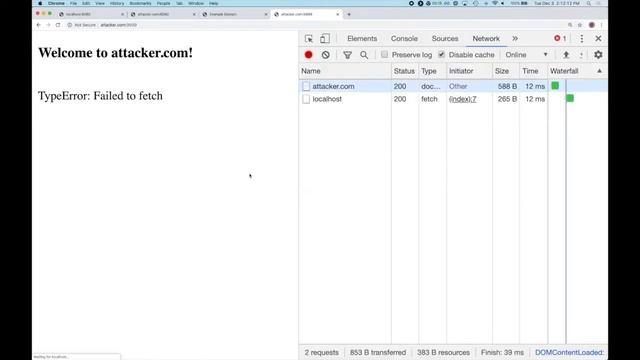The height and width of the screenshot is (360, 640).
Task: Select the Network tab
Action: click(x=486, y=38)
